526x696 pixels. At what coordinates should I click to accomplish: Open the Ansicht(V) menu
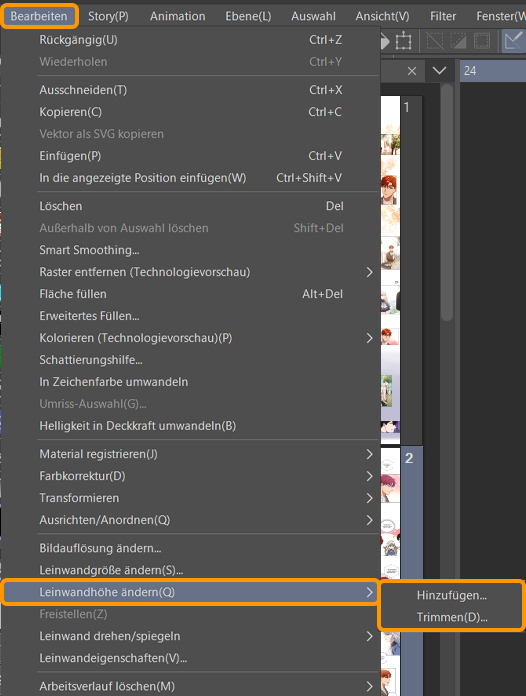(x=383, y=16)
